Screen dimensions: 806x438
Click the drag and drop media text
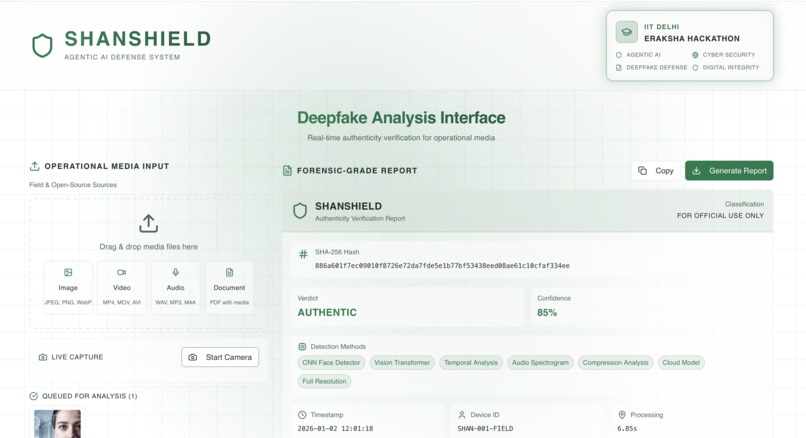149,247
